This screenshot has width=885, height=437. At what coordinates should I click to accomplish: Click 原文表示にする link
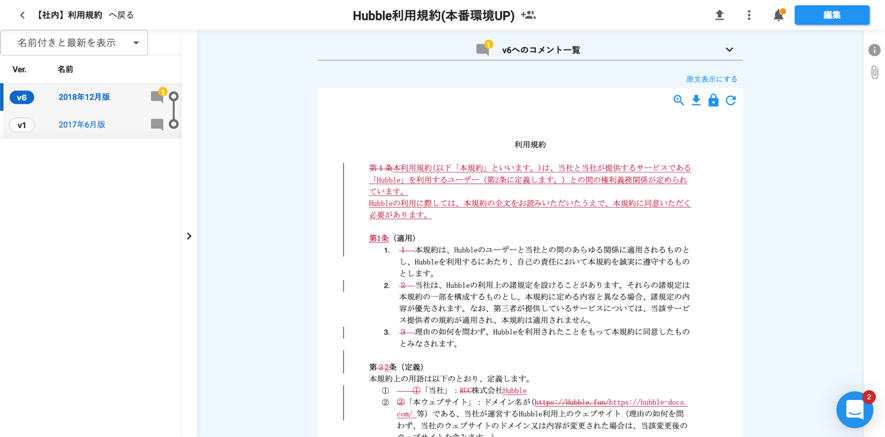click(x=711, y=79)
